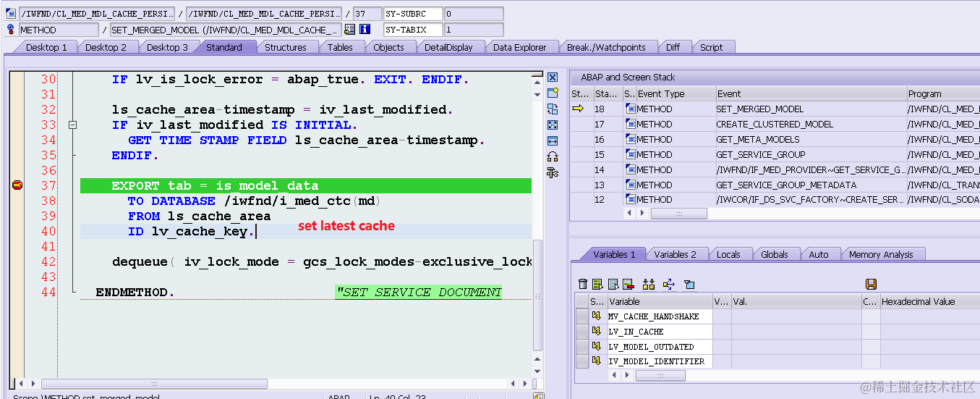Open the Tables tab
980x399 pixels.
point(340,47)
